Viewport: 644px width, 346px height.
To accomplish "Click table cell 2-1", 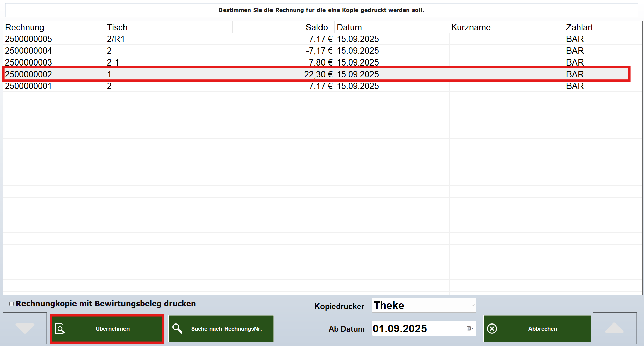I will click(x=113, y=62).
